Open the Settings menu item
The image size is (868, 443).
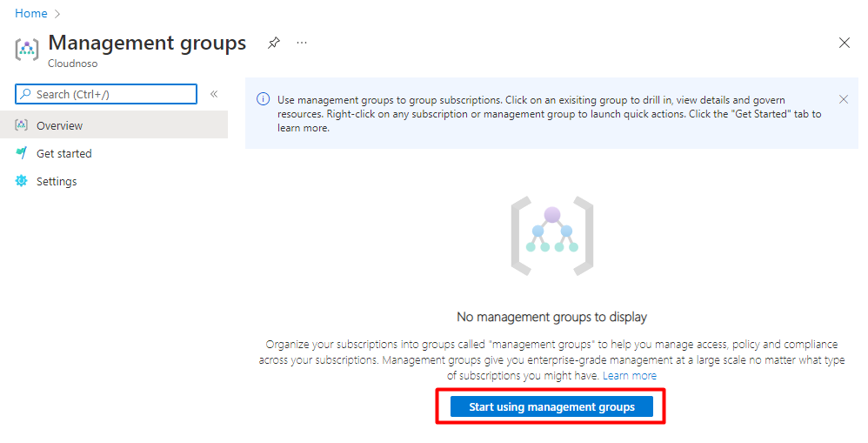57,181
